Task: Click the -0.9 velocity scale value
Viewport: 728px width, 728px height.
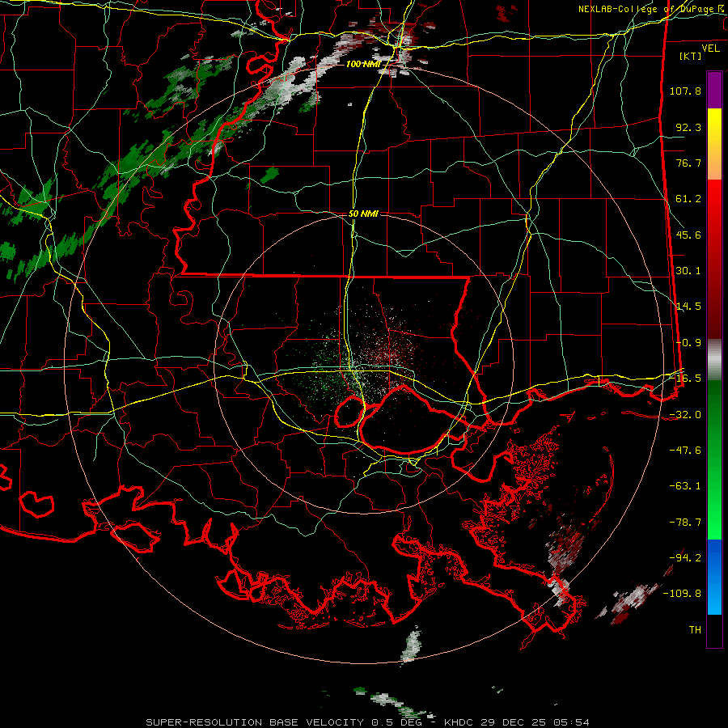Action: [688, 343]
